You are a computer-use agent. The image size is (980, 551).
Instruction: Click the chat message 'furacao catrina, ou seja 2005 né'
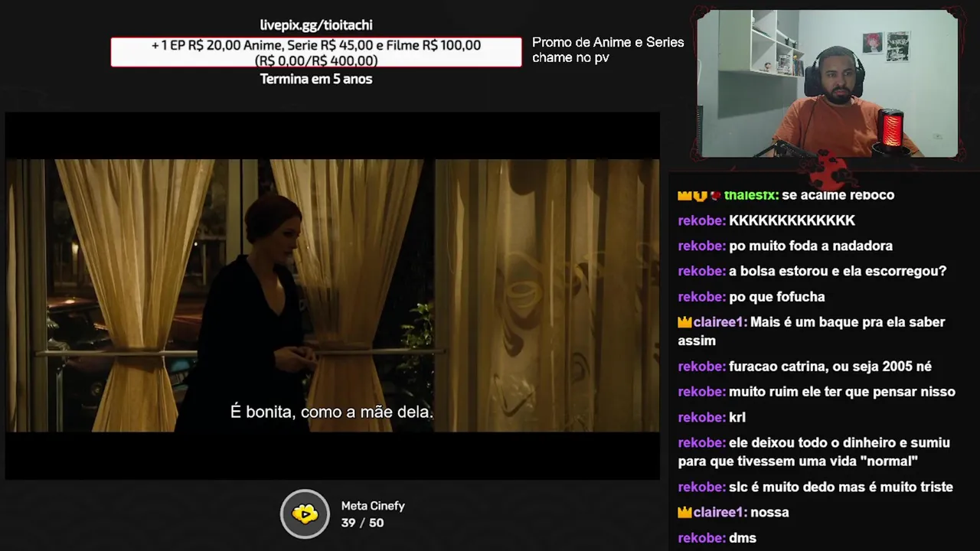830,367
